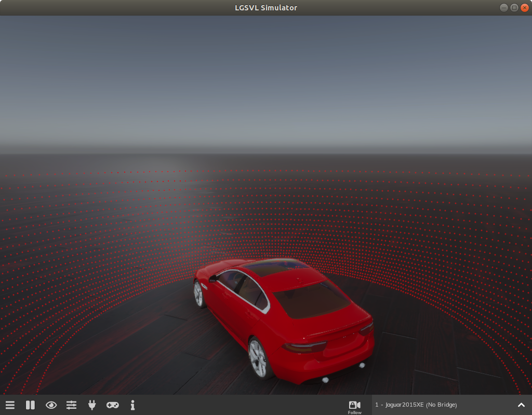The width and height of the screenshot is (532, 415).
Task: Open environment settings via the sliders icon
Action: 71,405
